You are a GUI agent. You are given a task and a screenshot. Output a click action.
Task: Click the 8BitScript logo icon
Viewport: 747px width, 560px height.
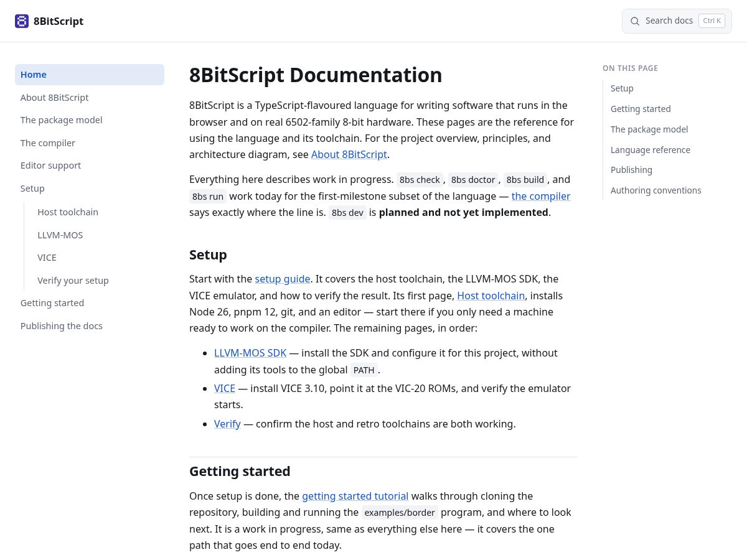(x=22, y=21)
